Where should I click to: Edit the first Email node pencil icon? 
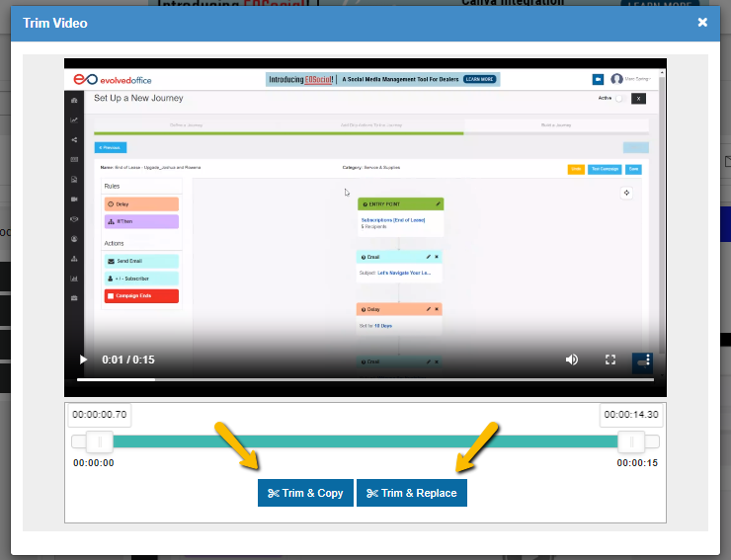428,257
